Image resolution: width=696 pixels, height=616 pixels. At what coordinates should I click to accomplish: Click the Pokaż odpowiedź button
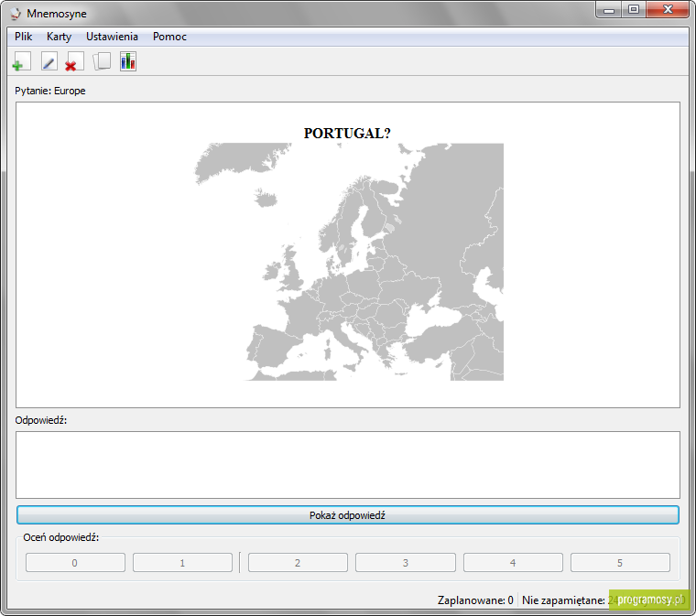(348, 515)
